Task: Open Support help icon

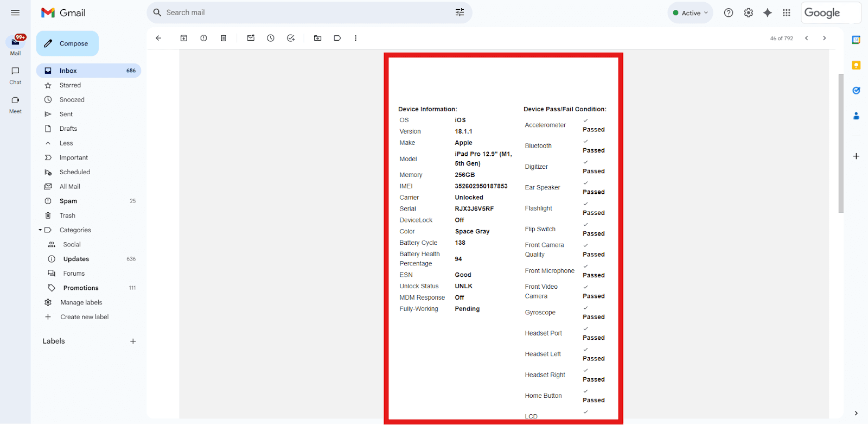Action: click(729, 13)
